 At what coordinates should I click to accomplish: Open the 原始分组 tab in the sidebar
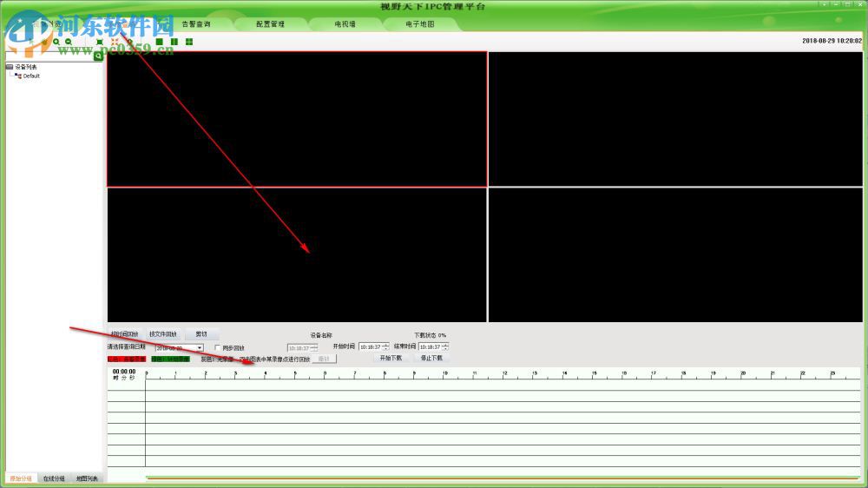click(x=21, y=478)
